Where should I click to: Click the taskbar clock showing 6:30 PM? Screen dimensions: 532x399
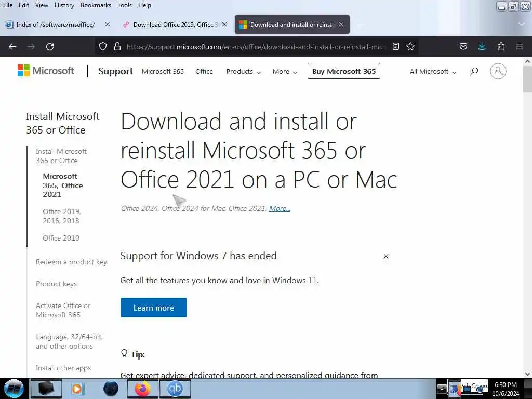click(506, 389)
